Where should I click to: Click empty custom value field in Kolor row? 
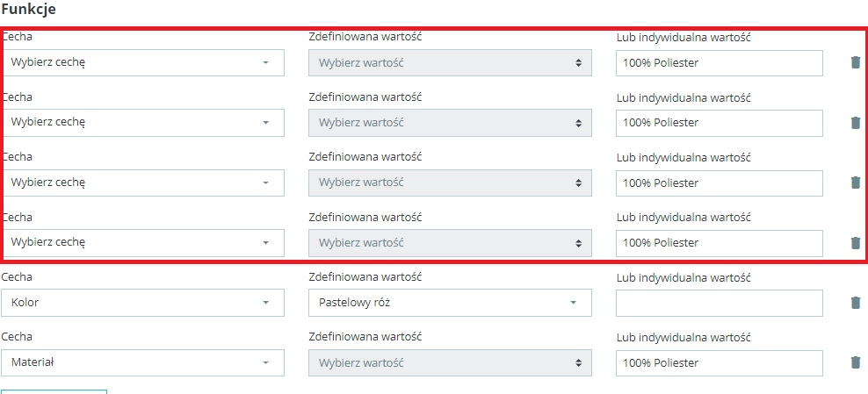tap(720, 303)
